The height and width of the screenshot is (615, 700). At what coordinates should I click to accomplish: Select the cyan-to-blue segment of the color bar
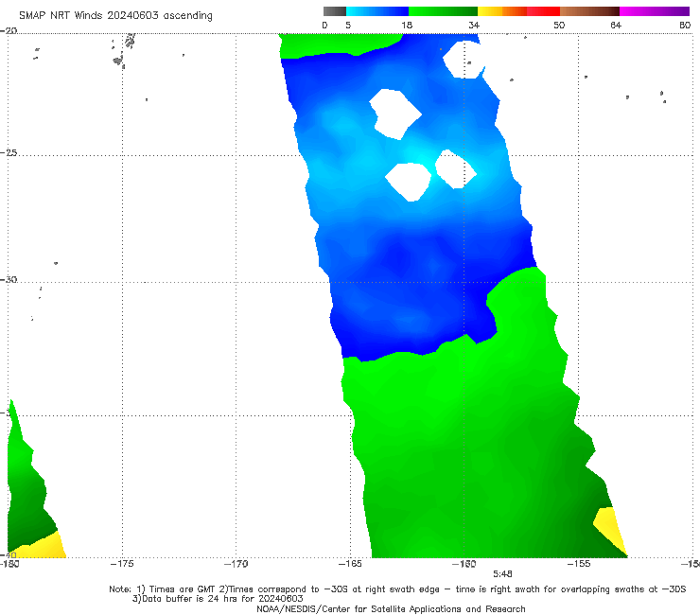coord(377,11)
